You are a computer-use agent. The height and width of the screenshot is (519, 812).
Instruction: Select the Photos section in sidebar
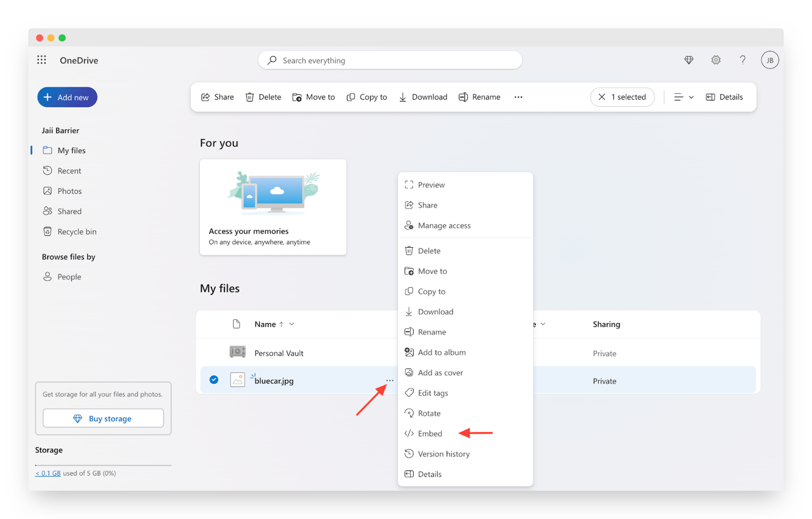(69, 190)
